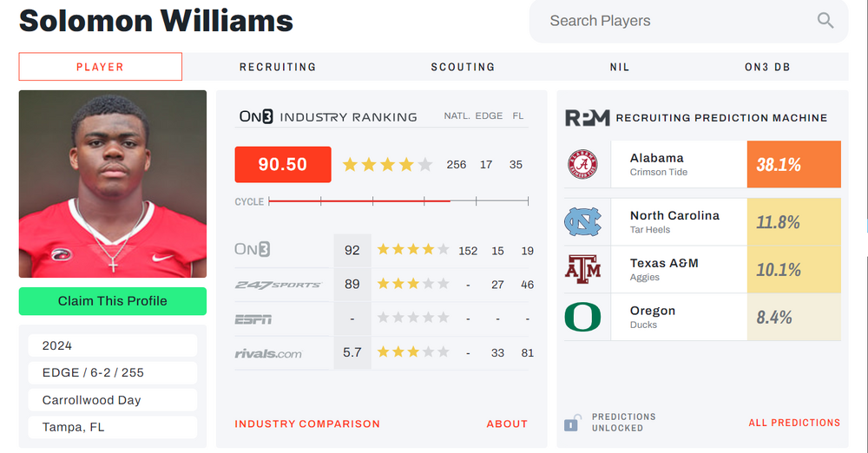Click the About link in rankings panel
868x453 pixels.
(x=507, y=424)
